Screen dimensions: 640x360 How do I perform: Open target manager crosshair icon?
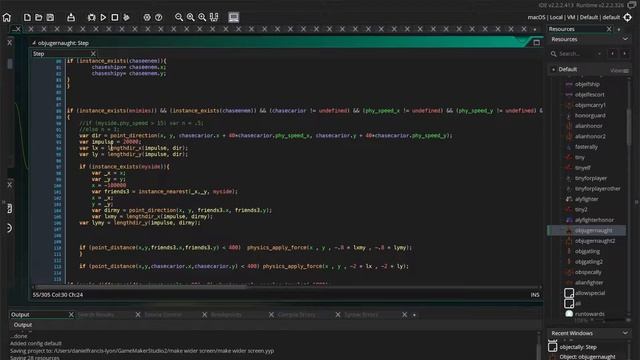pos(628,17)
